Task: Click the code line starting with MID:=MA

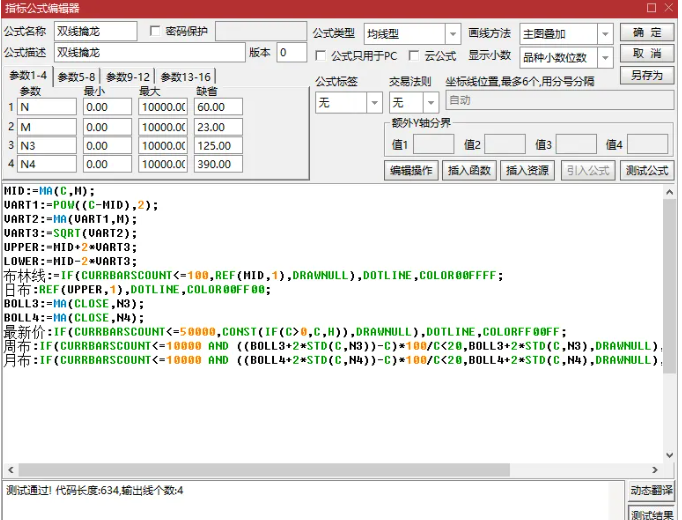Action: [49, 191]
